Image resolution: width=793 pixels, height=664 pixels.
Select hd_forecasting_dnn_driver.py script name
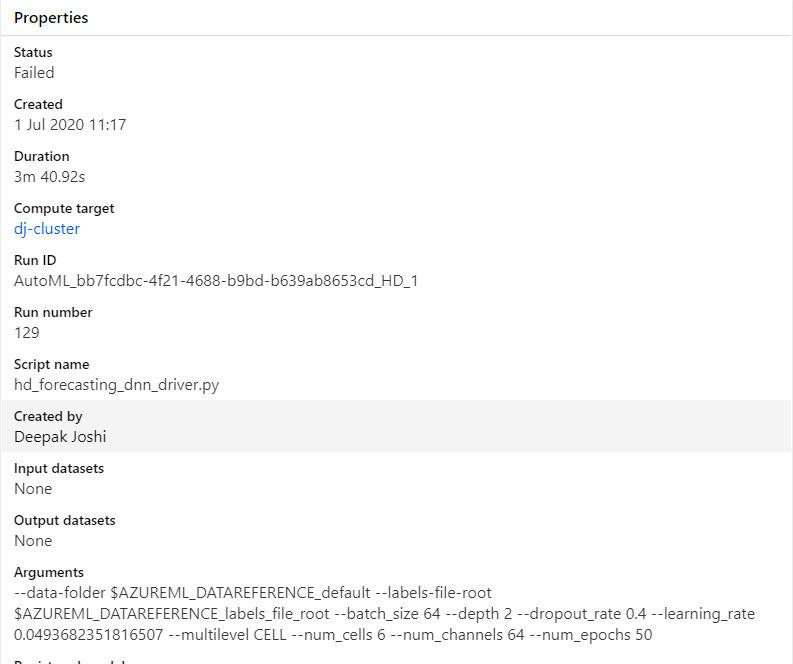[116, 385]
